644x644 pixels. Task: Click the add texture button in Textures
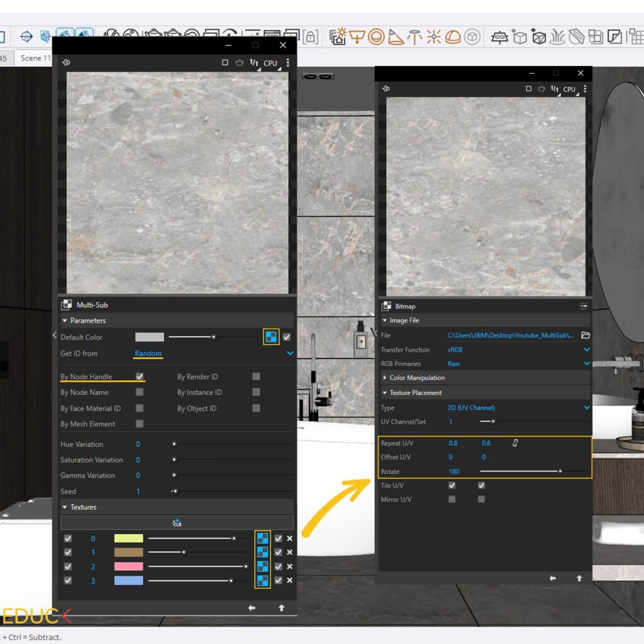click(177, 523)
